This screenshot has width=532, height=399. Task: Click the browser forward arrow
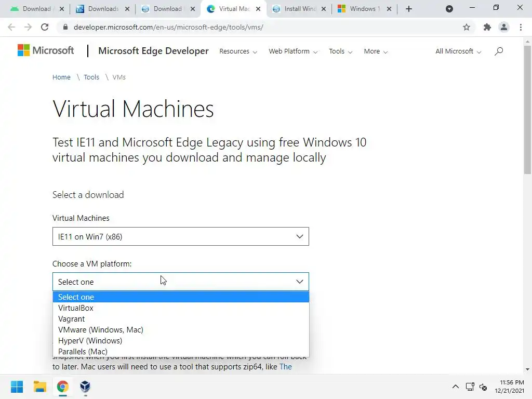pos(28,27)
